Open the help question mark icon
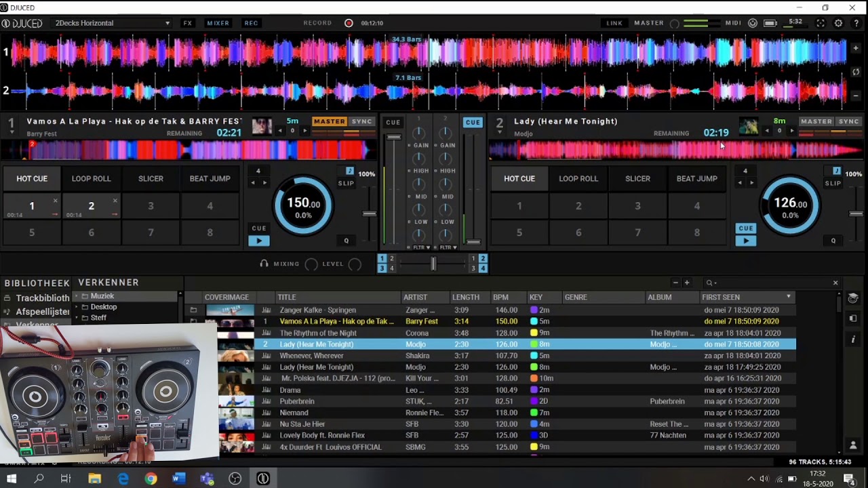The image size is (868, 488). (x=856, y=23)
